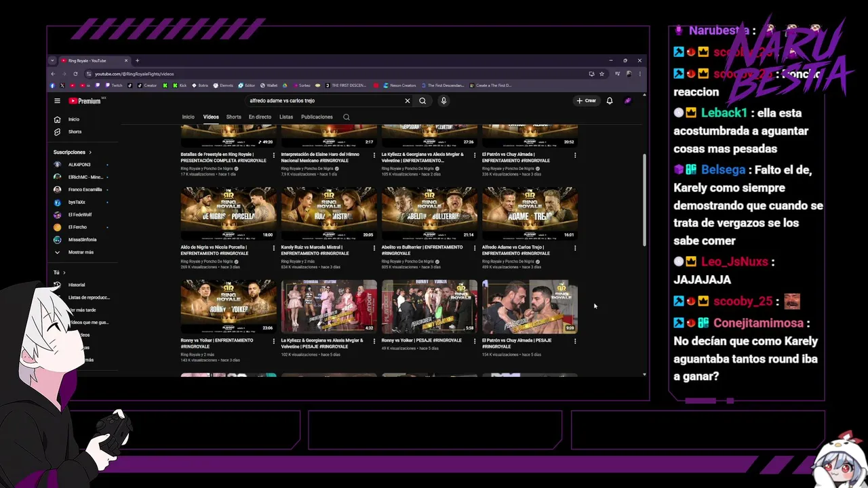
Task: Open the bysTaXx subscription channel
Action: click(79, 202)
